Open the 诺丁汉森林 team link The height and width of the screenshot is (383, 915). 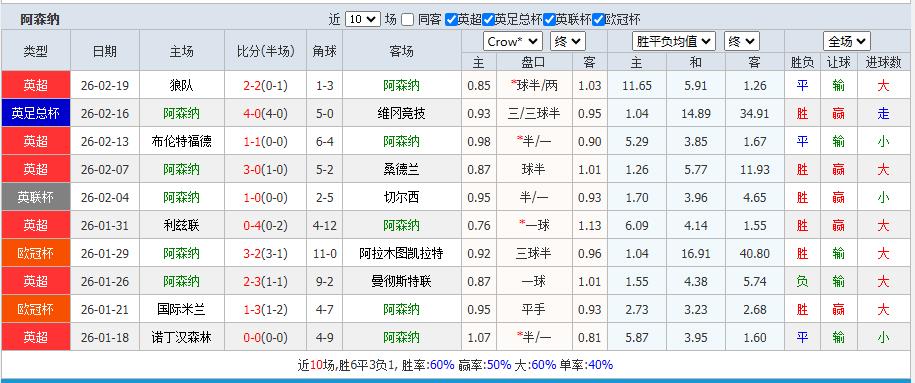181,337
